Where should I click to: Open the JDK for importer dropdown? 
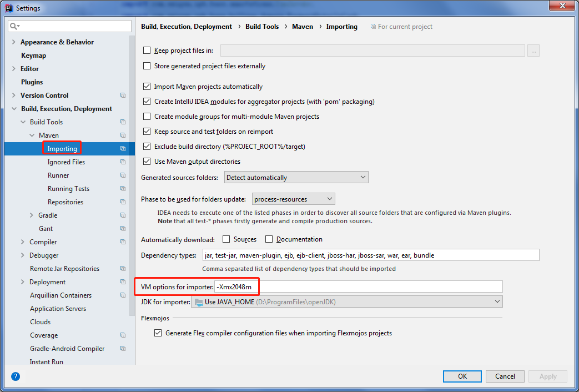coord(347,302)
